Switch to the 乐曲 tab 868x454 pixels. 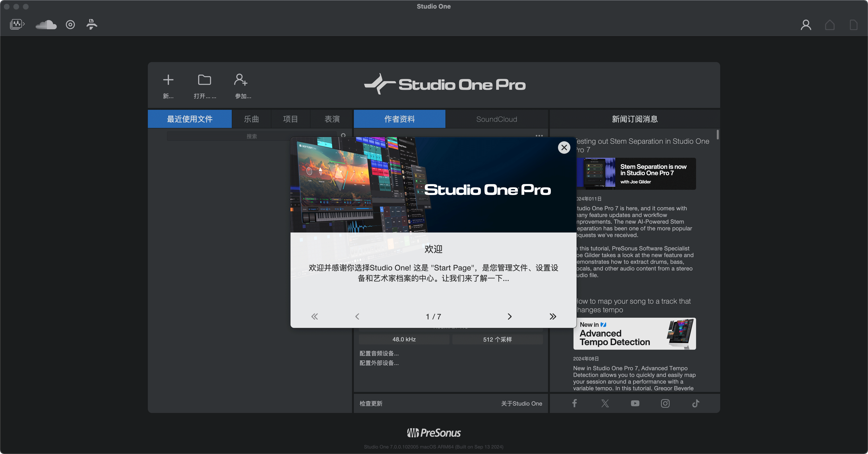click(251, 119)
